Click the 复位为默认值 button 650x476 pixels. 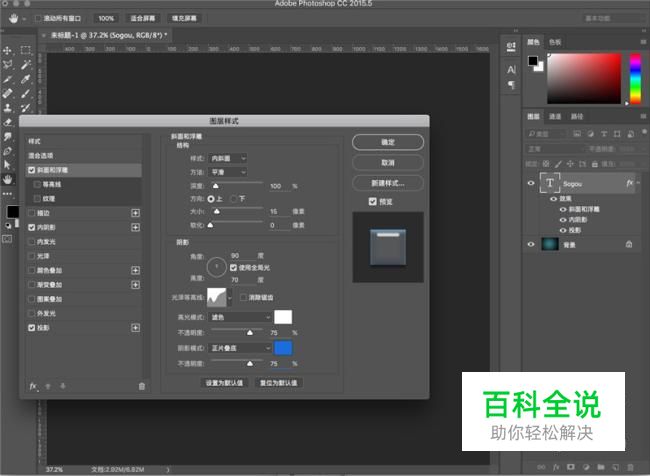click(x=279, y=383)
